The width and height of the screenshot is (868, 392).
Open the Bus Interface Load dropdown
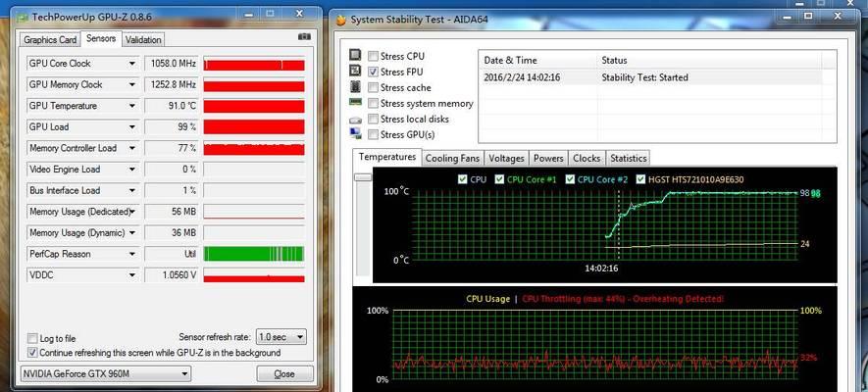click(131, 190)
